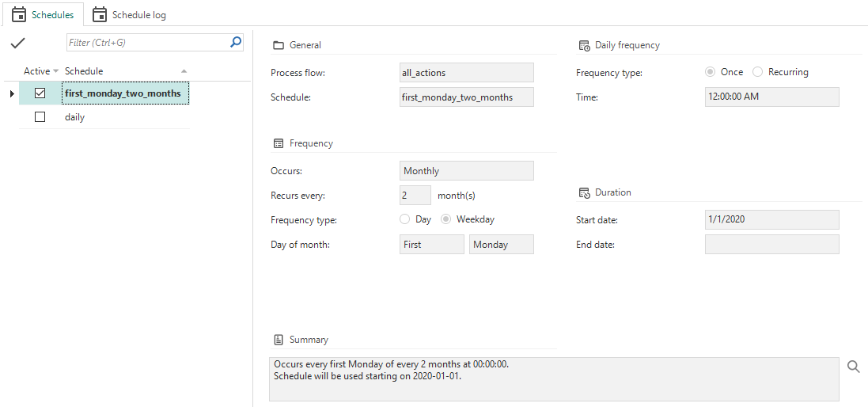Click the Summary section document icon
The width and height of the screenshot is (868, 407).
(278, 340)
